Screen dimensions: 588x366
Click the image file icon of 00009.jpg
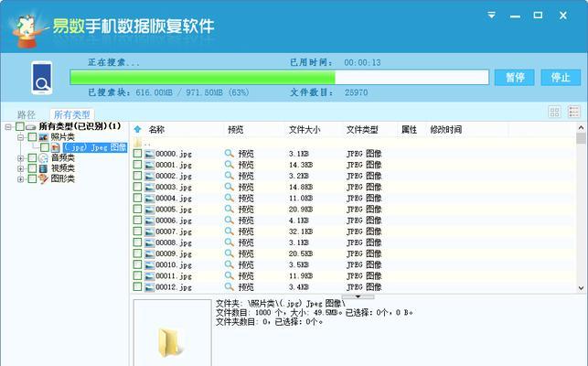pos(150,253)
